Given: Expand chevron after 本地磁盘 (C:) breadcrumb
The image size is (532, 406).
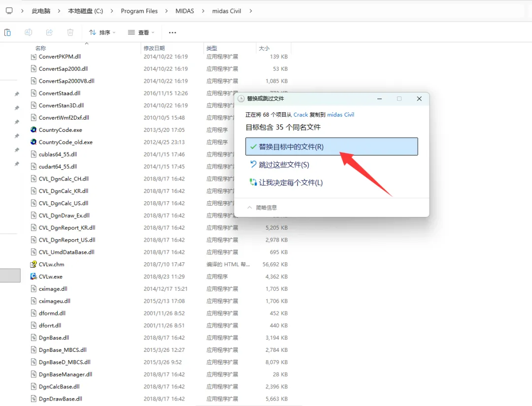Looking at the screenshot, I should point(112,11).
